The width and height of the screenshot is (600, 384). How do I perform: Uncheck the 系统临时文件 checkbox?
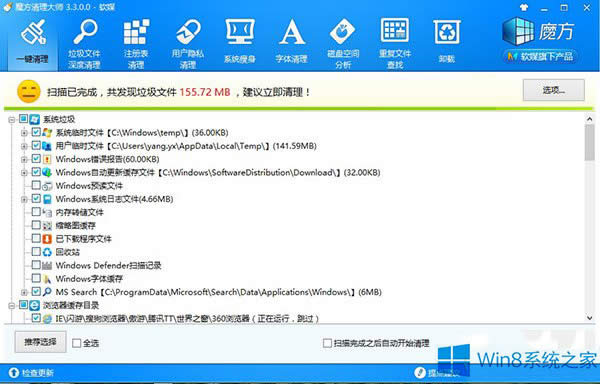tap(36, 132)
